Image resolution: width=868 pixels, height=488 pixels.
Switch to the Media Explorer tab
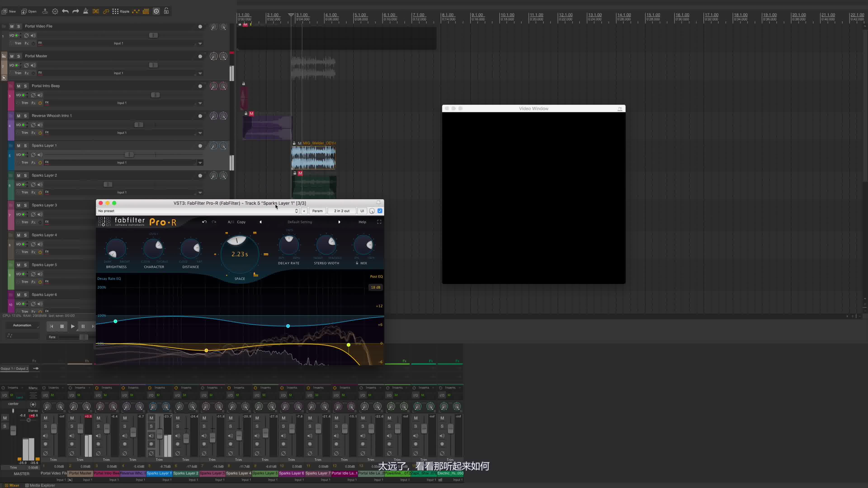40,485
